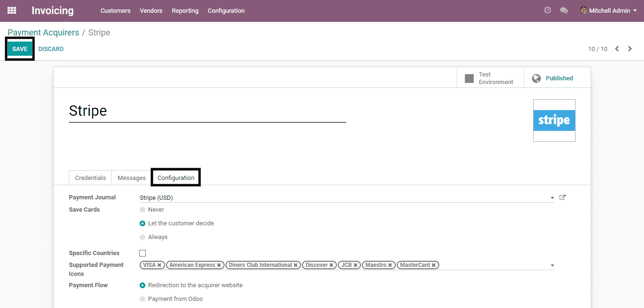Select Always for Save Cards

click(142, 237)
